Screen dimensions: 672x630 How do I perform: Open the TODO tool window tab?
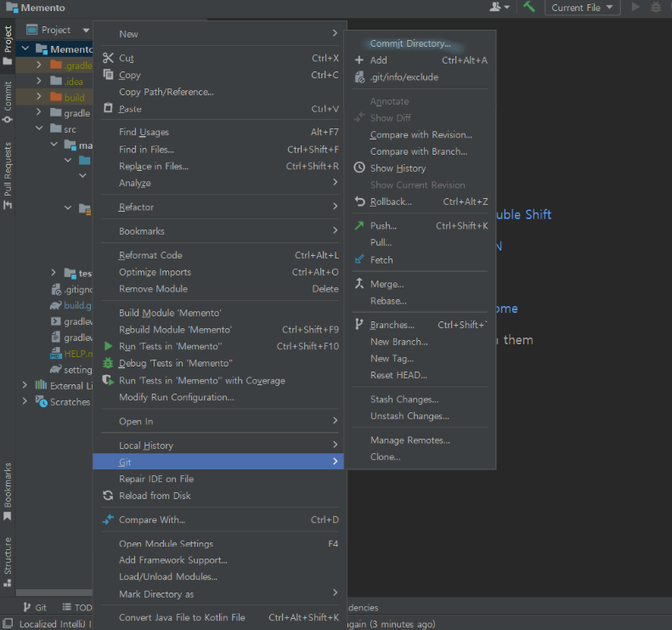pos(77,607)
